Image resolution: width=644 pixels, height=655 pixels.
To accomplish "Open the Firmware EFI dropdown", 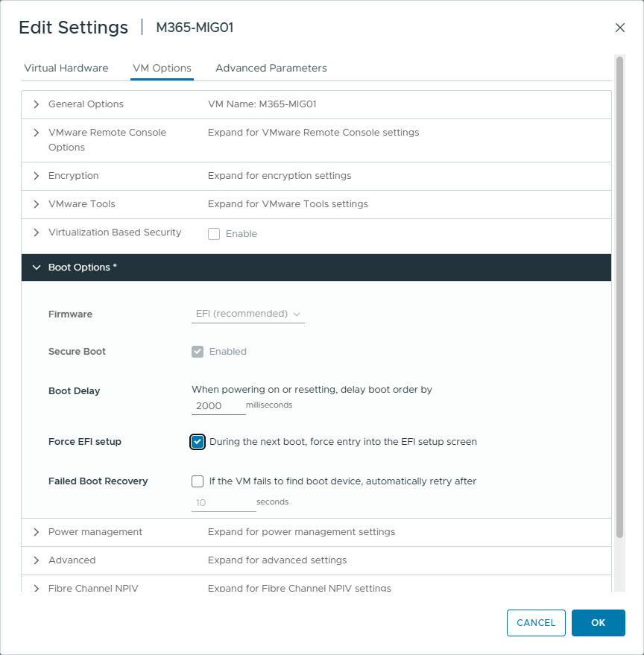I will coord(247,314).
